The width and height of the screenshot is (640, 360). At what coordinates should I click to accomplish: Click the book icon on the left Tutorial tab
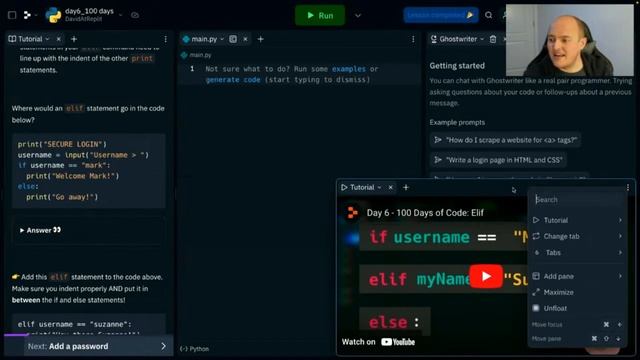tap(12, 39)
